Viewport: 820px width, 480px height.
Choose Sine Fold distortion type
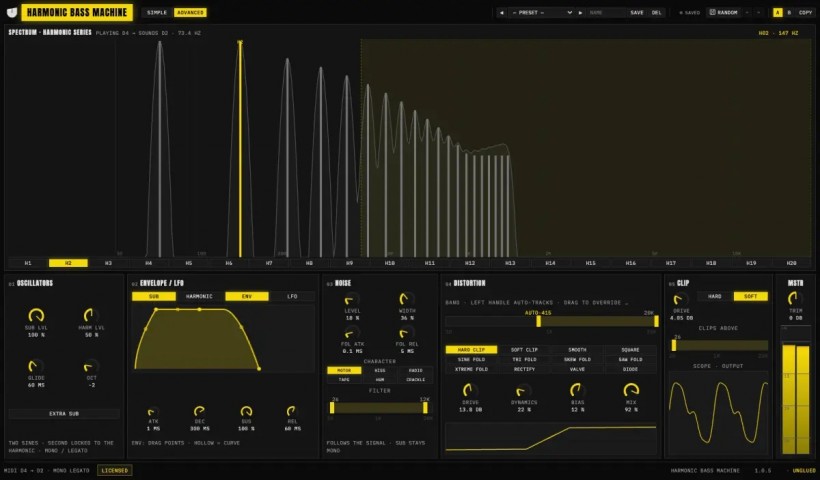click(471, 359)
